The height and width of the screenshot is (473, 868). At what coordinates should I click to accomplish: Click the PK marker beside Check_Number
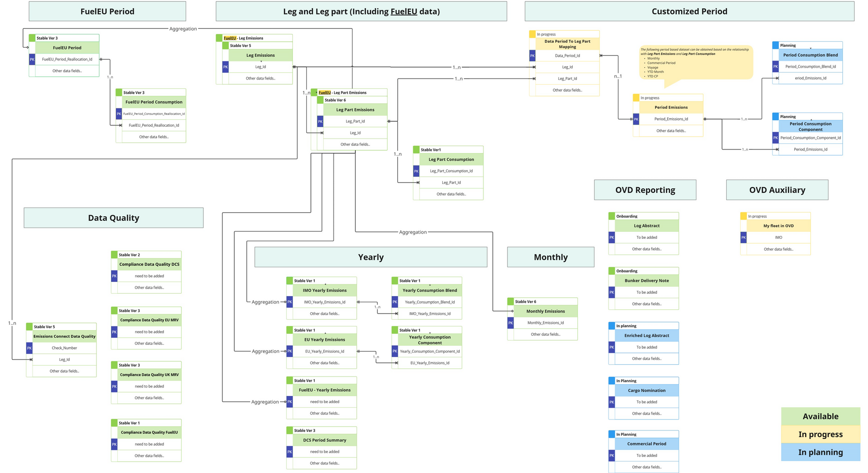click(29, 348)
